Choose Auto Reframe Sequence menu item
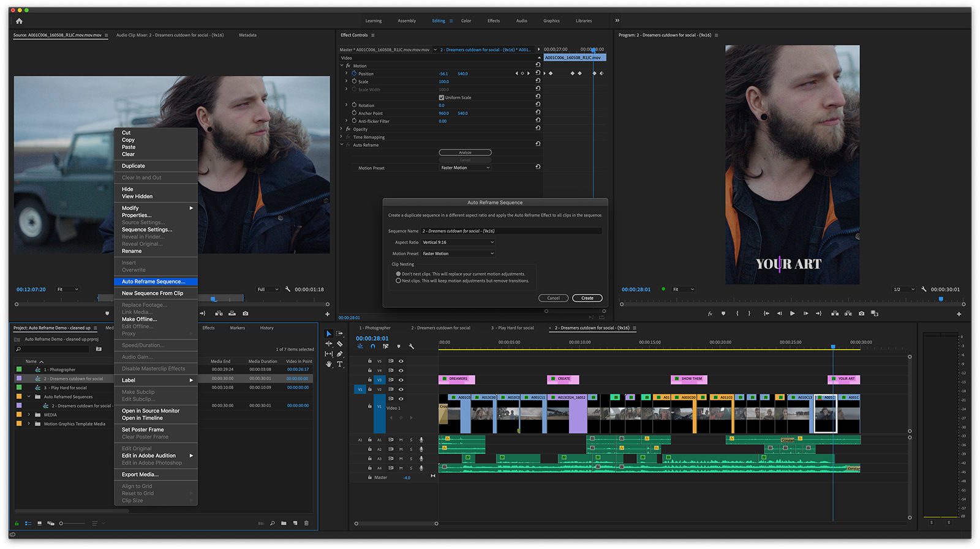 pos(156,282)
